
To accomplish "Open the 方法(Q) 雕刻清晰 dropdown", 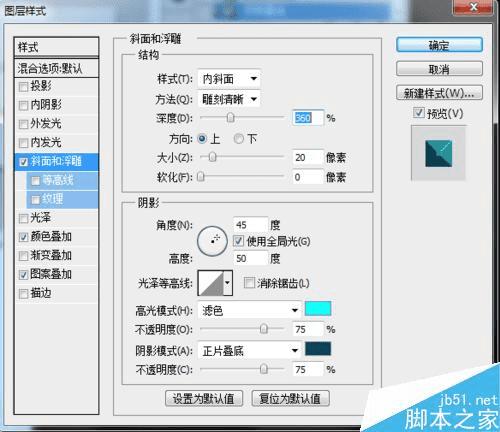I will pyautogui.click(x=229, y=99).
